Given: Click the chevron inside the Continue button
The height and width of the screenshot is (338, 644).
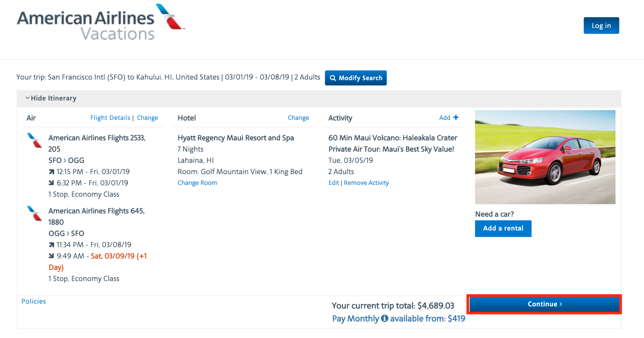Looking at the screenshot, I should tap(561, 304).
